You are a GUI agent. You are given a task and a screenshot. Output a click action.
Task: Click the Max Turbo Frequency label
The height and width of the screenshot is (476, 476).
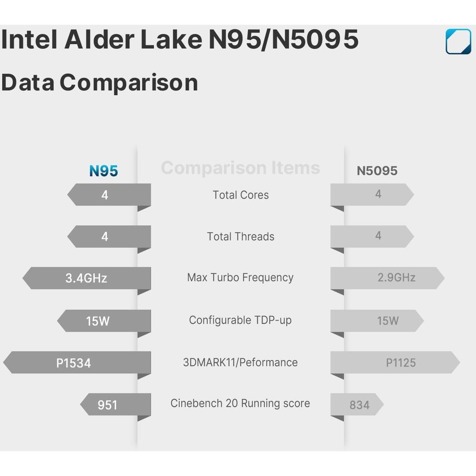tap(240, 278)
